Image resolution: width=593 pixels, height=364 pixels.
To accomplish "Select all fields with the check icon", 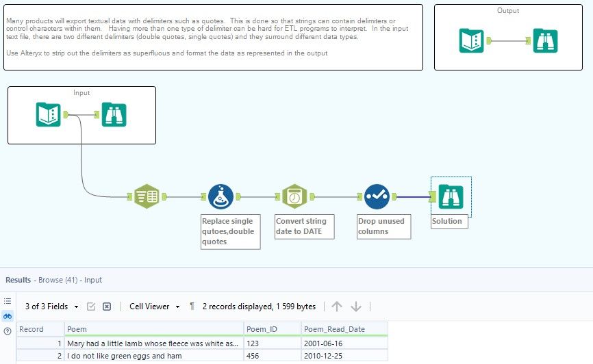I will (x=91, y=307).
